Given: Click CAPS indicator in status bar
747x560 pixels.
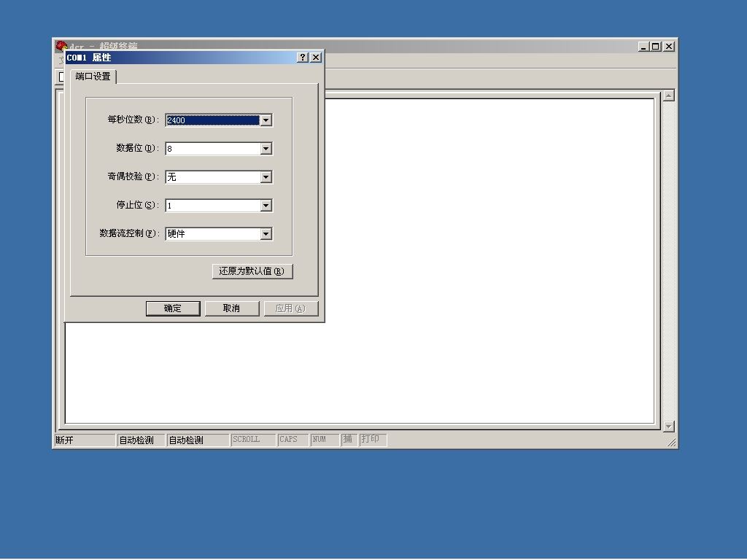Looking at the screenshot, I should pos(293,440).
